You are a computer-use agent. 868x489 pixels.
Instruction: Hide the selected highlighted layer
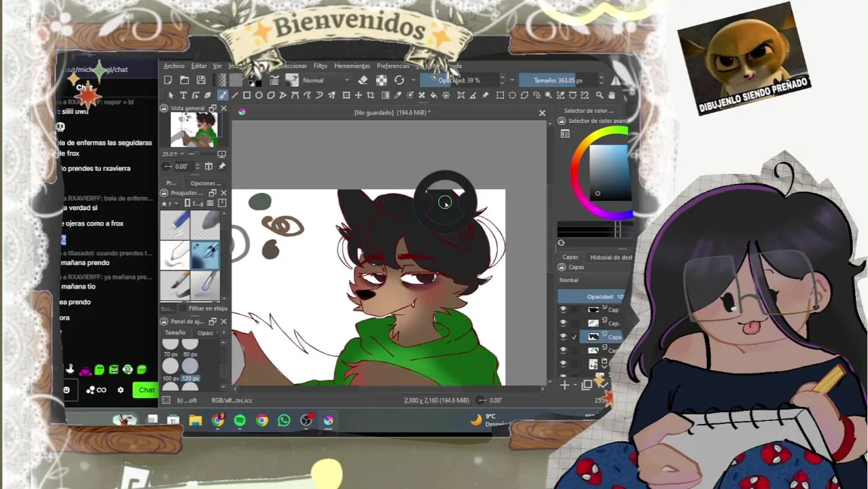click(563, 337)
